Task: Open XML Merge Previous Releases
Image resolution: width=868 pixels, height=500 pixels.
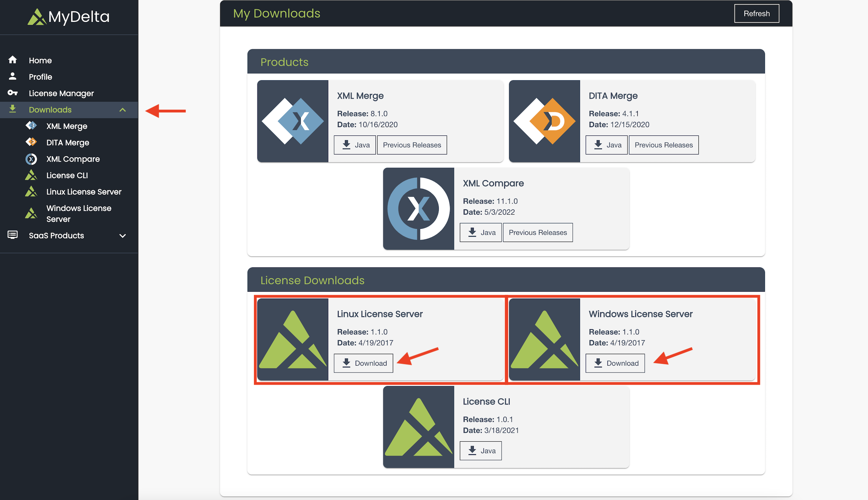Action: click(x=412, y=145)
